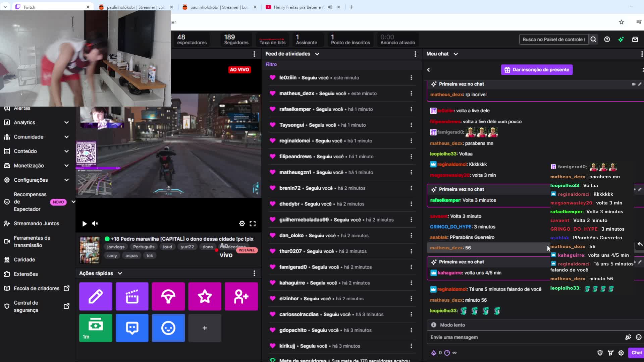The width and height of the screenshot is (644, 362).
Task: Send message with the Chat button
Action: (636, 353)
